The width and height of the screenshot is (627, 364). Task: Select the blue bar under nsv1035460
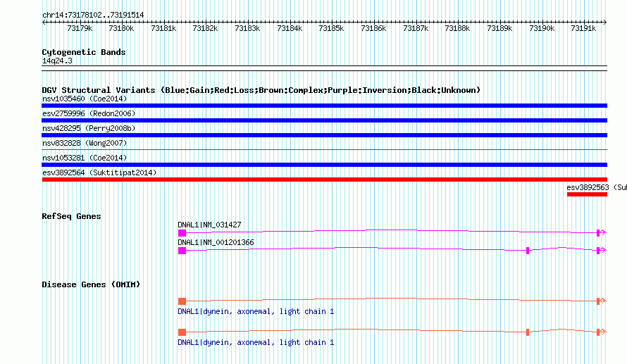324,106
